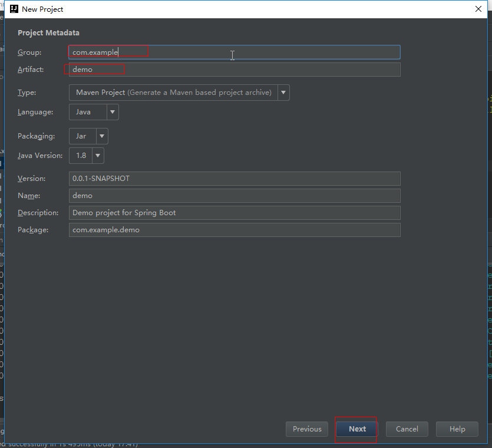This screenshot has width=492, height=448.
Task: Click the "Group:" field label
Action: (x=29, y=52)
